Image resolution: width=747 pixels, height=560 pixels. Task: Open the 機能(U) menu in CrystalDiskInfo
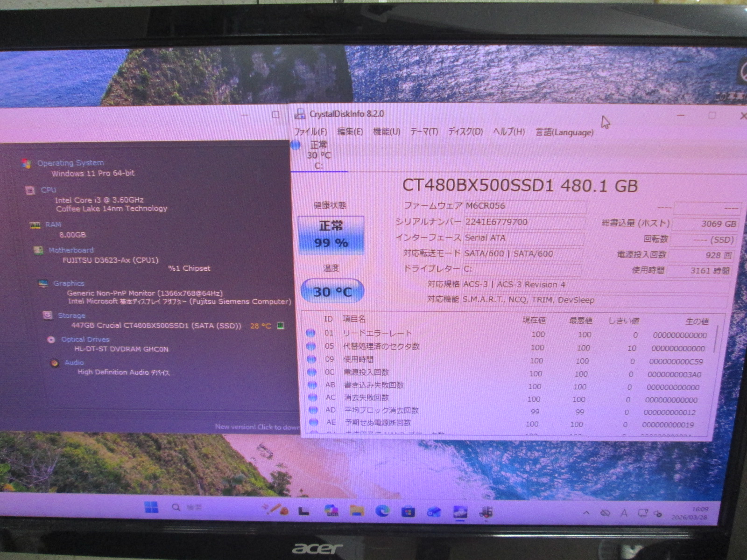(x=387, y=132)
